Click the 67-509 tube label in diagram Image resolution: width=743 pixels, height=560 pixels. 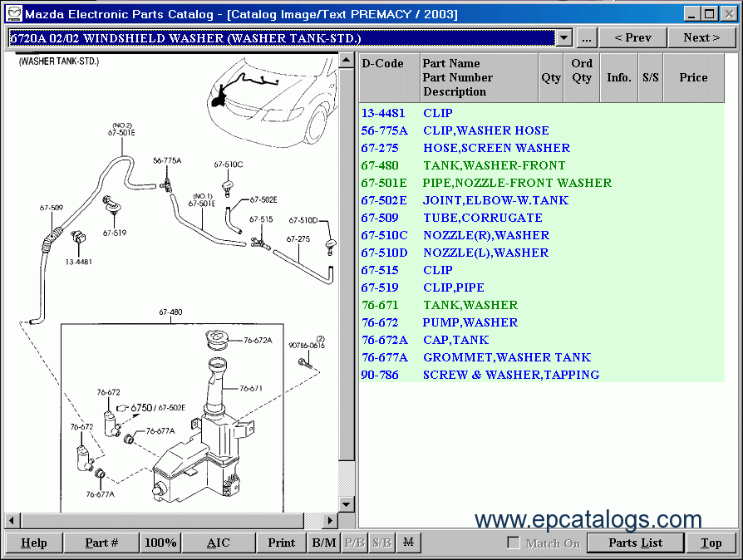[x=52, y=208]
